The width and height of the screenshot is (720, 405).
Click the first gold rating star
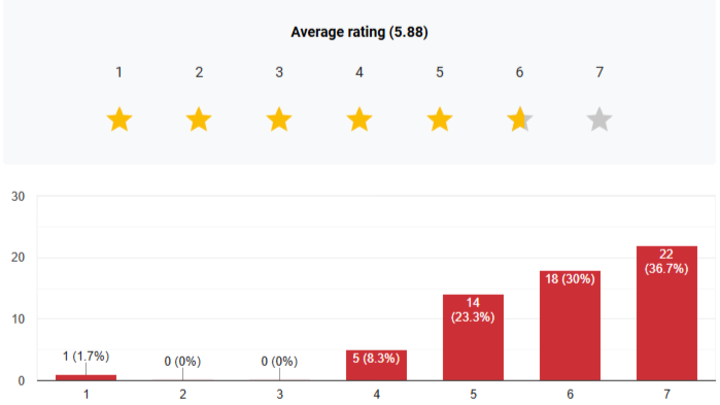tap(119, 121)
